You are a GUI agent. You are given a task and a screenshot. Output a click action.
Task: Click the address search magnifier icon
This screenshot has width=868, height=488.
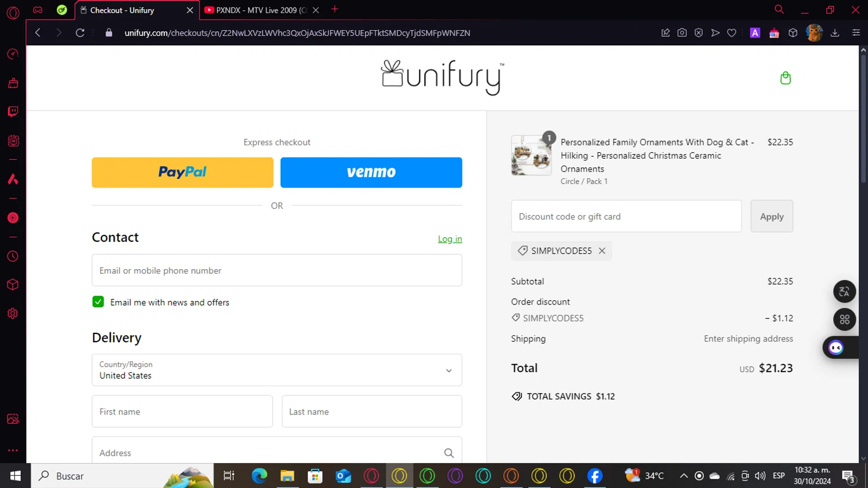[448, 453]
